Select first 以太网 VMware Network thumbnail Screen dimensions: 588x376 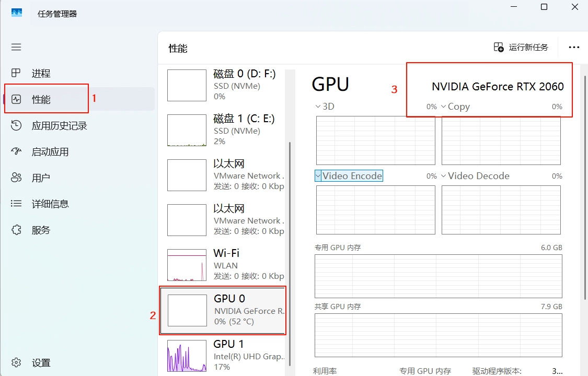(187, 175)
